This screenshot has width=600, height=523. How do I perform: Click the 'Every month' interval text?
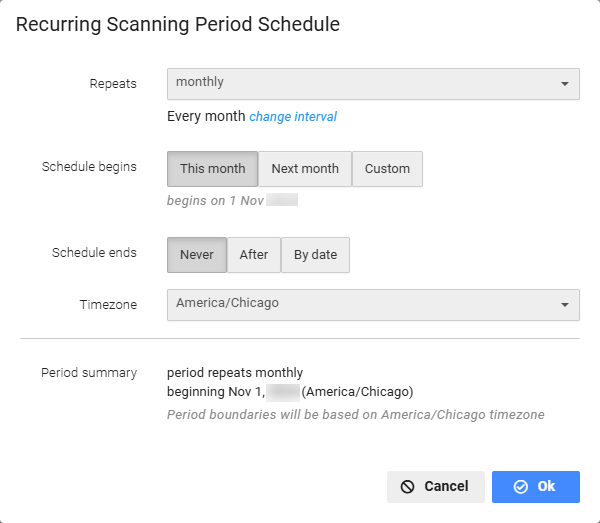coord(206,116)
